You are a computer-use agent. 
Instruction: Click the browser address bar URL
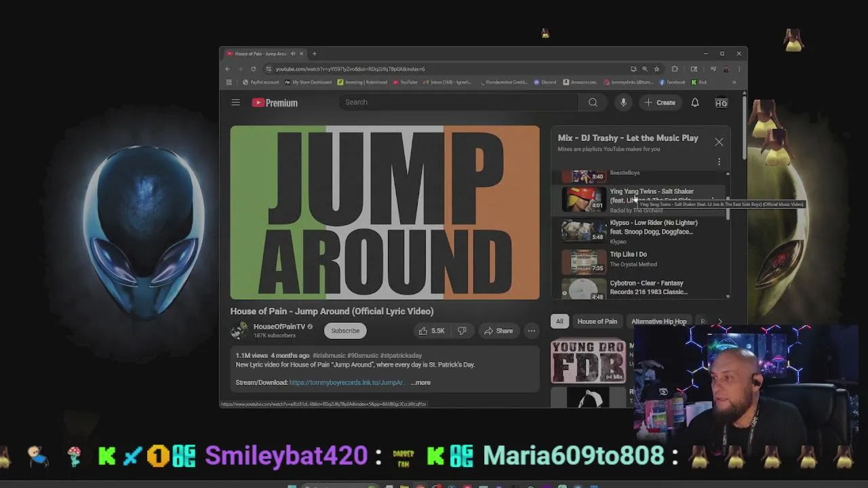pos(350,69)
